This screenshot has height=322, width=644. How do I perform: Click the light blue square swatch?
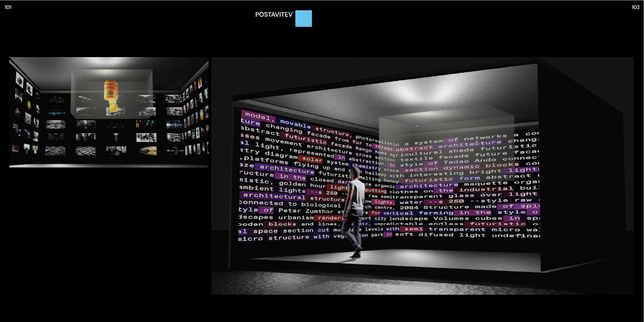click(x=304, y=18)
